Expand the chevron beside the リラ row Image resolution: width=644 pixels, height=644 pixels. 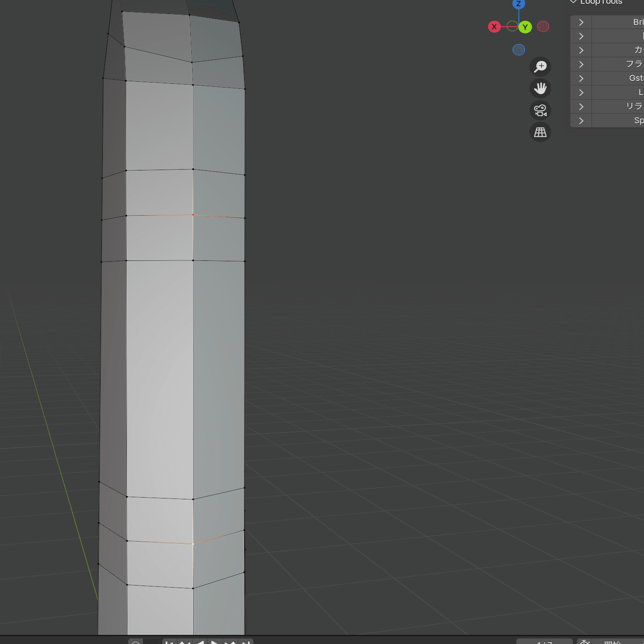(581, 106)
